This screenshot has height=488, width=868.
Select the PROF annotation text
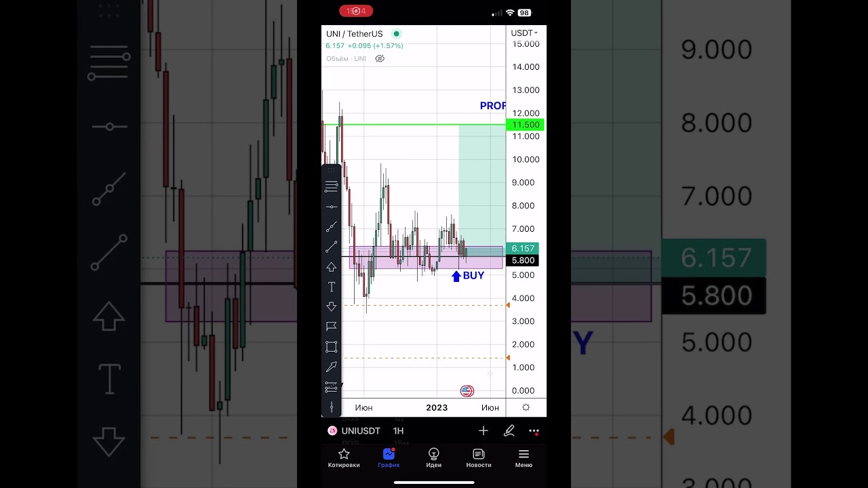pos(493,106)
